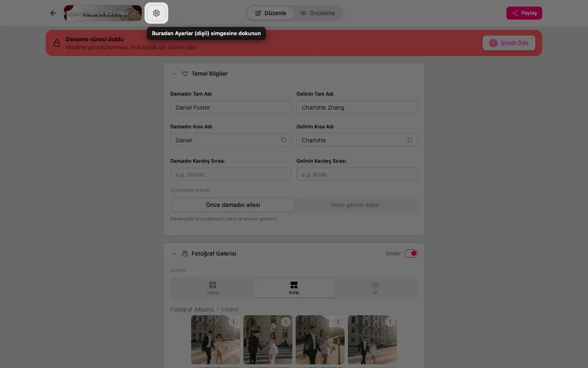Select Önce gelinin ailesi display order
Viewport: 588px width, 368px height.
click(355, 205)
